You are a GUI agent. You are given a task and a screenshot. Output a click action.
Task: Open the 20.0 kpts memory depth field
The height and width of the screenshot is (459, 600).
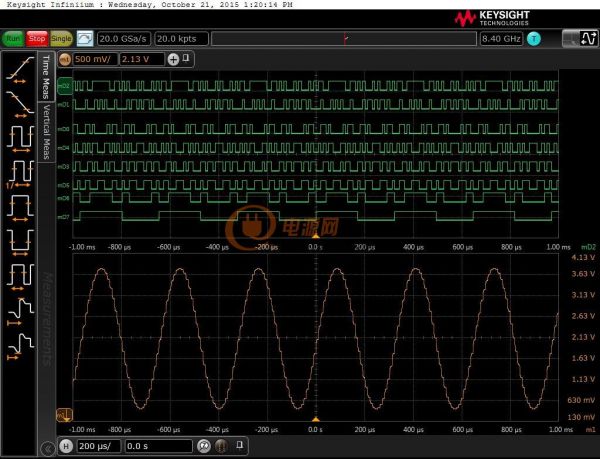pos(182,39)
